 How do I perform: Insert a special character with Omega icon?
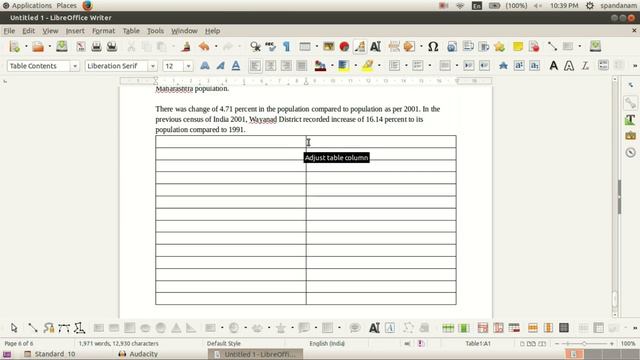[x=433, y=47]
